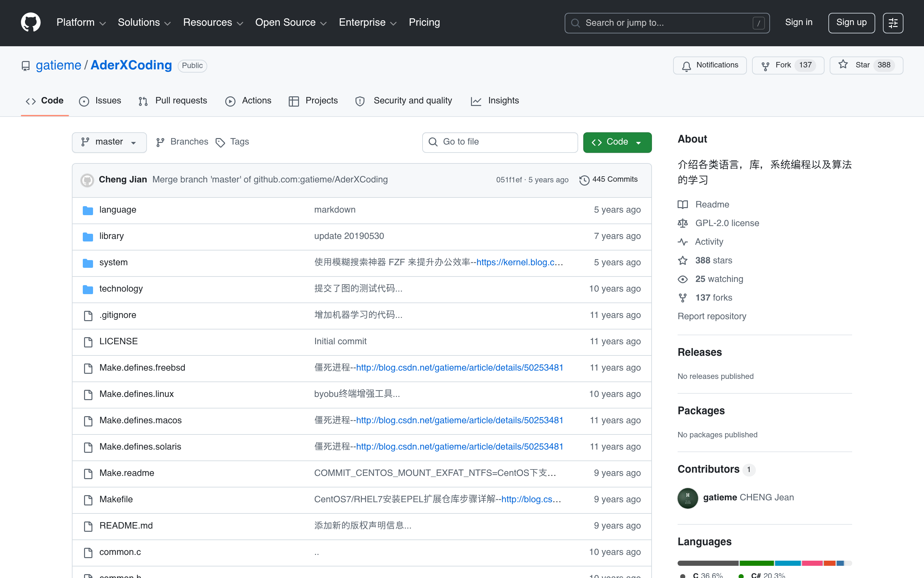924x578 pixels.
Task: Switch to the Pull requests tab
Action: click(x=173, y=101)
